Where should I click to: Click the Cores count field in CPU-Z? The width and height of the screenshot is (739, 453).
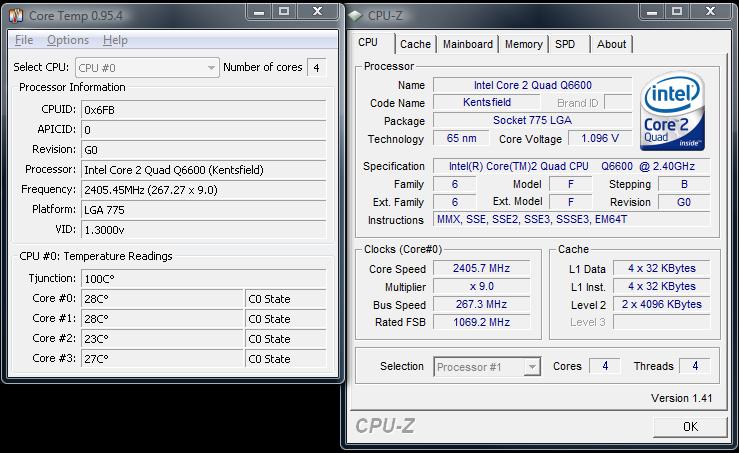click(605, 366)
